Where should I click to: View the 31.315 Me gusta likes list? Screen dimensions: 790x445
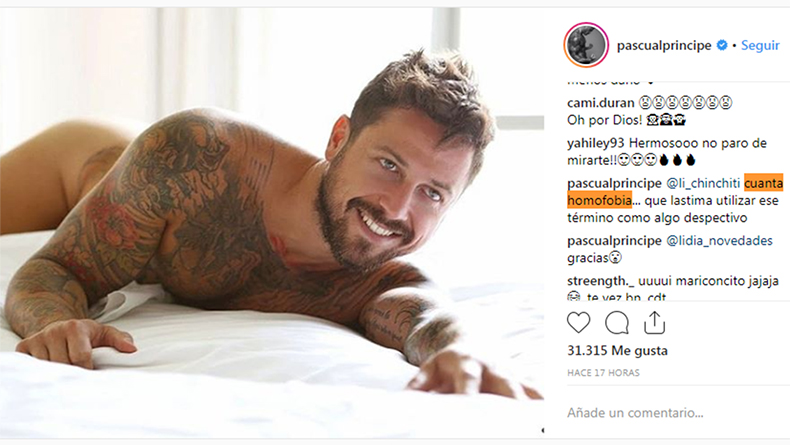point(617,350)
